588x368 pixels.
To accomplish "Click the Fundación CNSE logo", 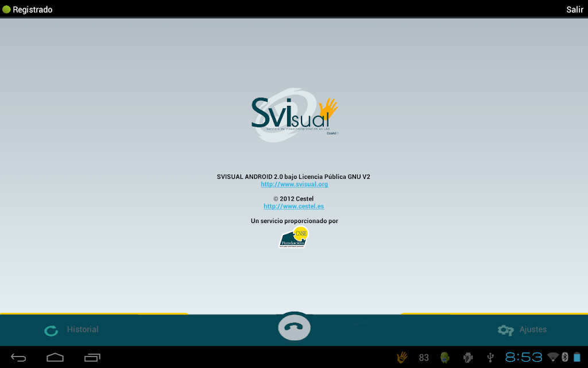I will [293, 237].
